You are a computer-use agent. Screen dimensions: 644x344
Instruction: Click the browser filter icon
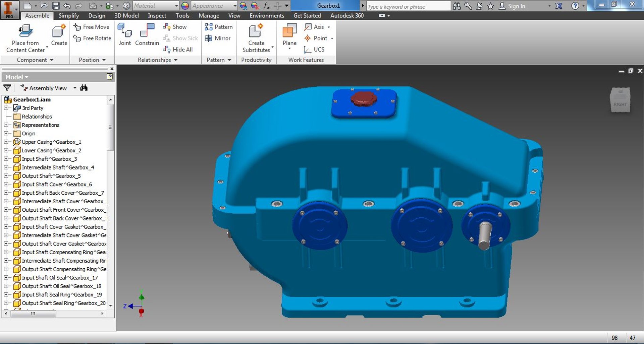click(7, 88)
